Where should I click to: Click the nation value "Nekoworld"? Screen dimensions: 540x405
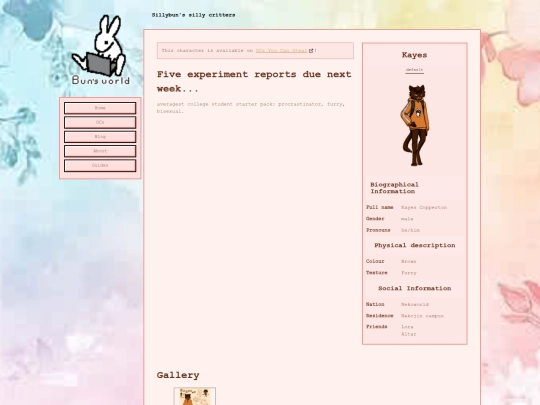[x=415, y=304]
